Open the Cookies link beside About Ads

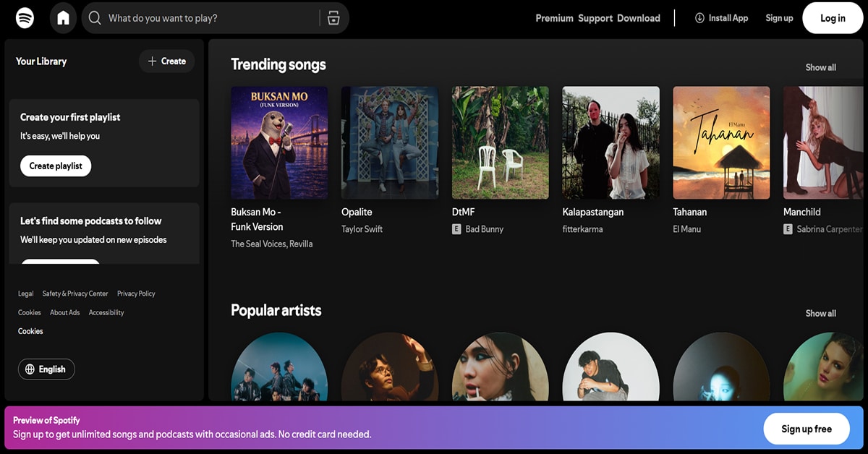coord(30,312)
